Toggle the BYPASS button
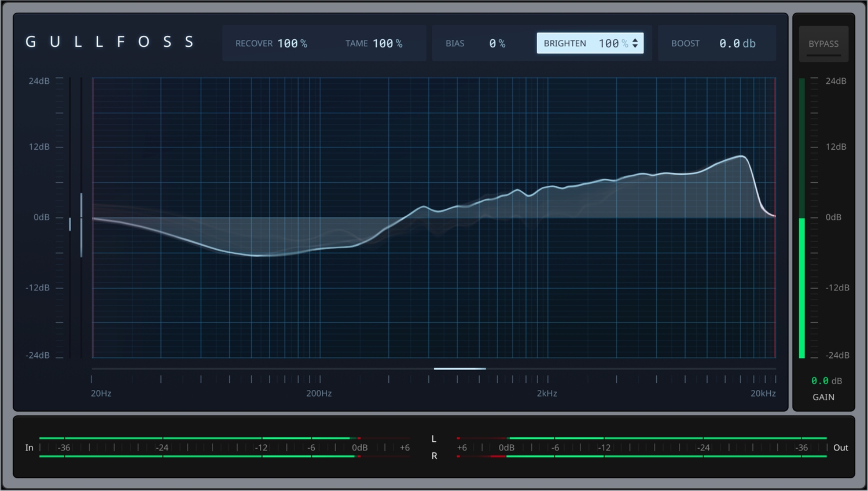The height and width of the screenshot is (491, 868). [x=823, y=44]
